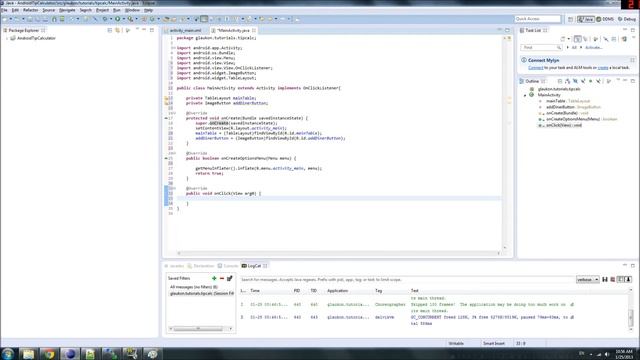The height and width of the screenshot is (360, 640).
Task: Open the File menu
Action: click(4, 10)
